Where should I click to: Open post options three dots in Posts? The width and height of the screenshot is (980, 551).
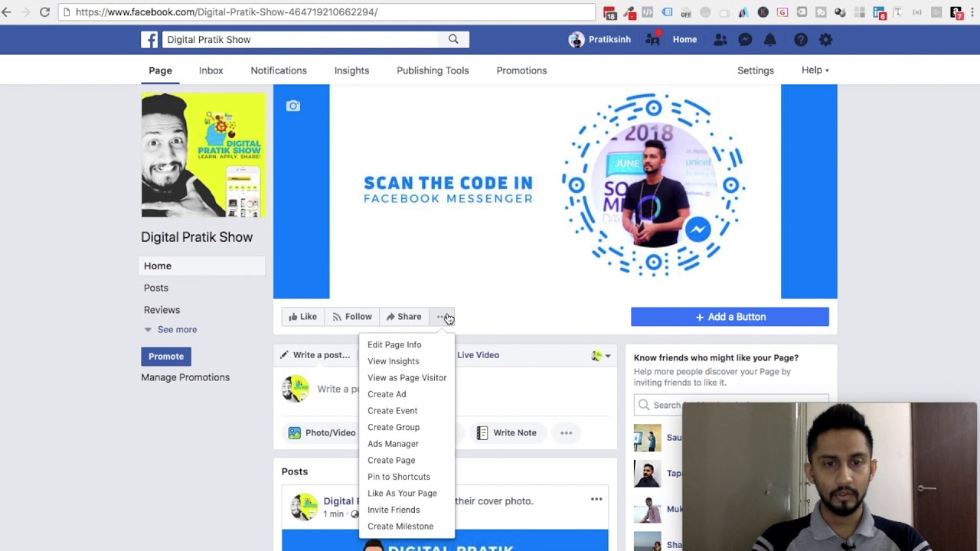point(596,499)
